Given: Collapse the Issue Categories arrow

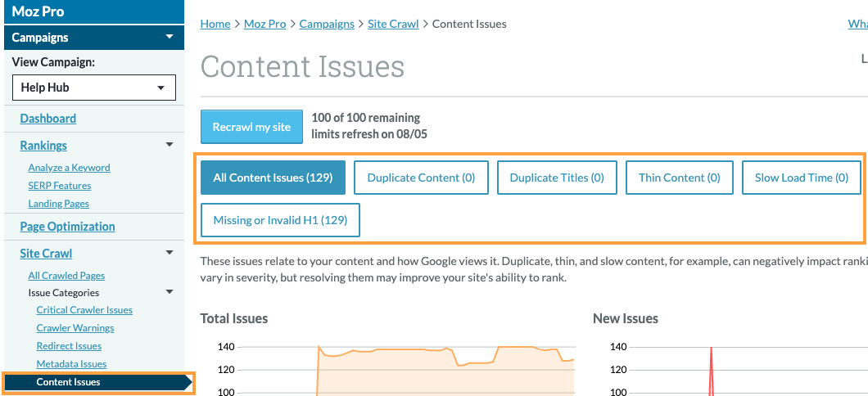Looking at the screenshot, I should click(x=170, y=292).
